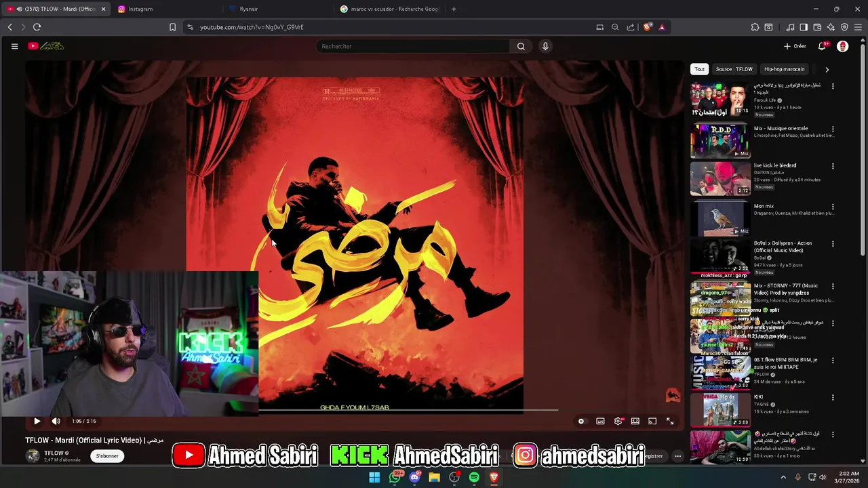This screenshot has height=488, width=868.
Task: Show next filter chips with arrow
Action: click(x=827, y=69)
